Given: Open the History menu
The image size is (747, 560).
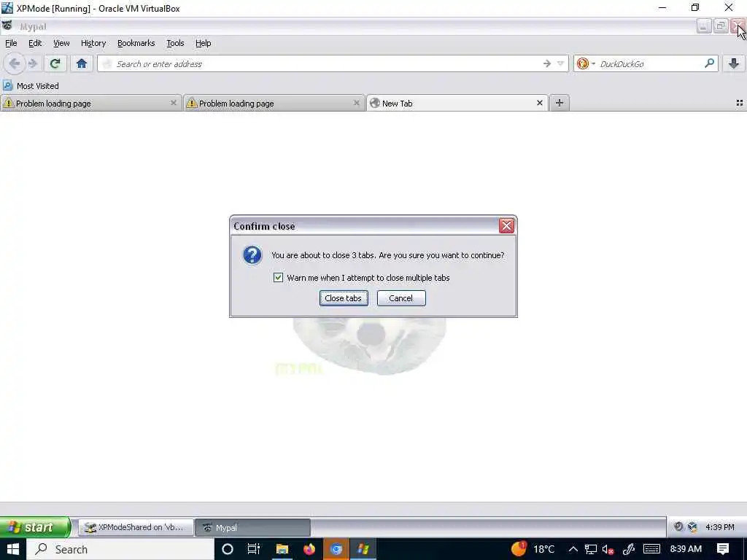Looking at the screenshot, I should pos(93,43).
